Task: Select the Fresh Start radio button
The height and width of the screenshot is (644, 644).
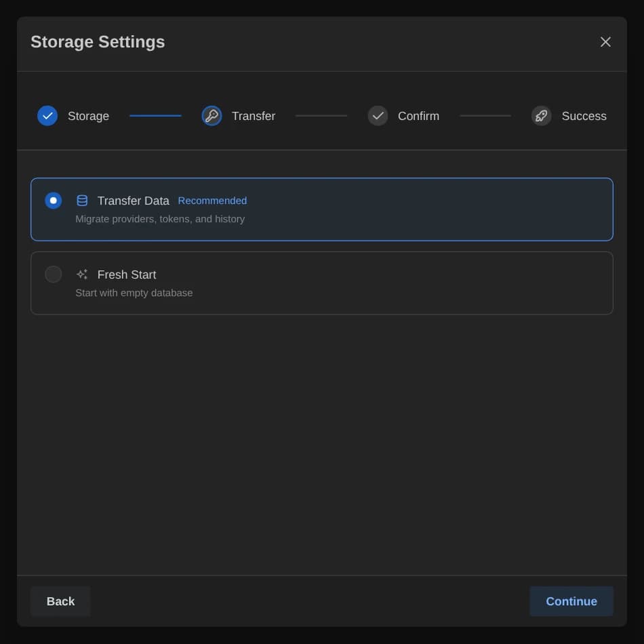Action: 54,275
